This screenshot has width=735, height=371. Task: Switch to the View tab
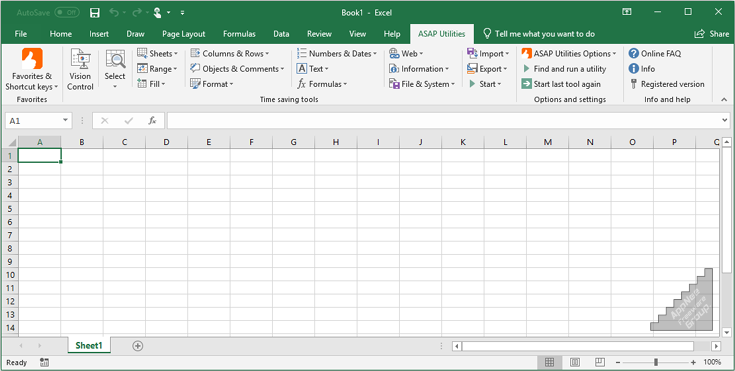click(x=358, y=34)
